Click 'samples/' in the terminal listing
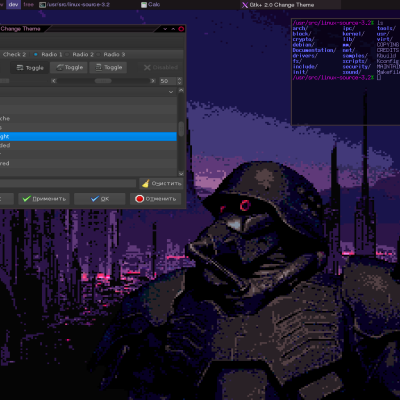The width and height of the screenshot is (400, 400). point(355,56)
